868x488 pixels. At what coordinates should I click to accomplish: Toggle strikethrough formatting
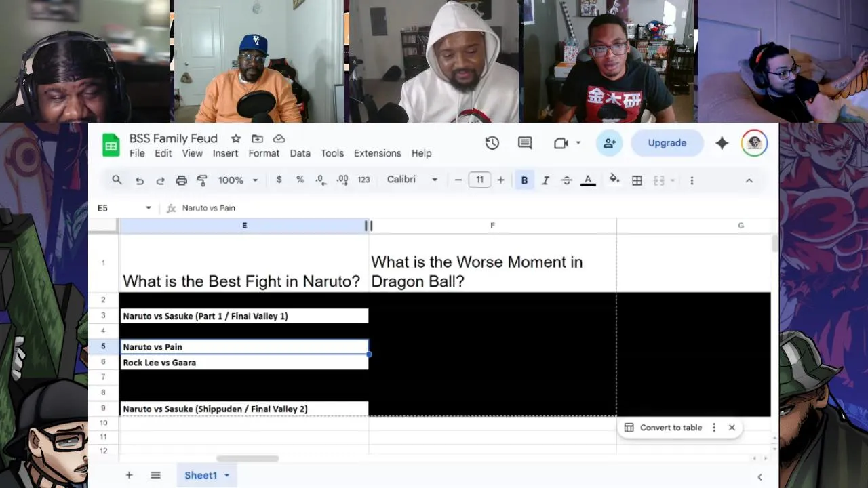click(567, 180)
